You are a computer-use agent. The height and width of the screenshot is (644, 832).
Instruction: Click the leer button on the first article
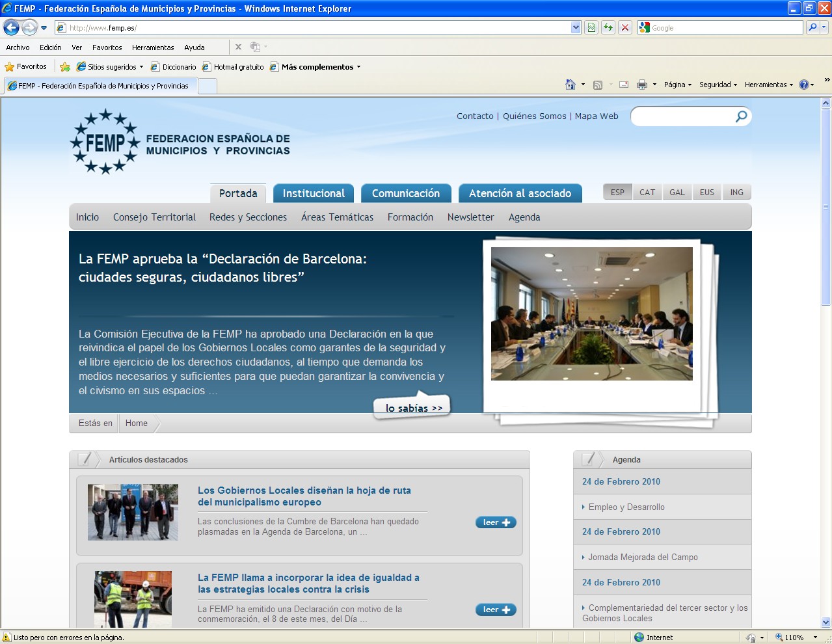pos(495,522)
